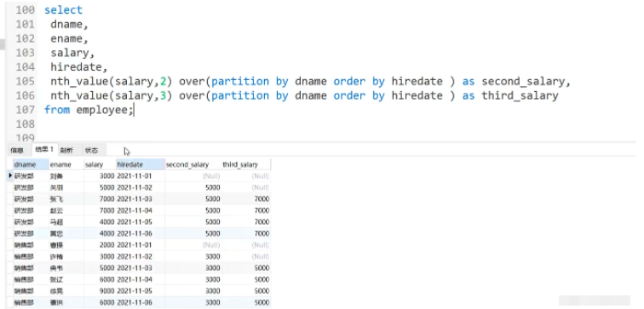This screenshot has width=644, height=309.
Task: Click line number 107 in the gutter
Action: click(25, 110)
